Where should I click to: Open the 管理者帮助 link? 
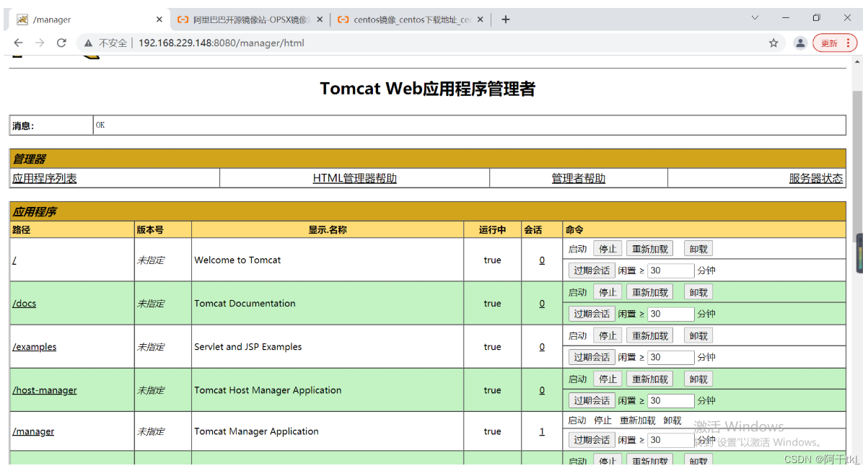pyautogui.click(x=579, y=178)
